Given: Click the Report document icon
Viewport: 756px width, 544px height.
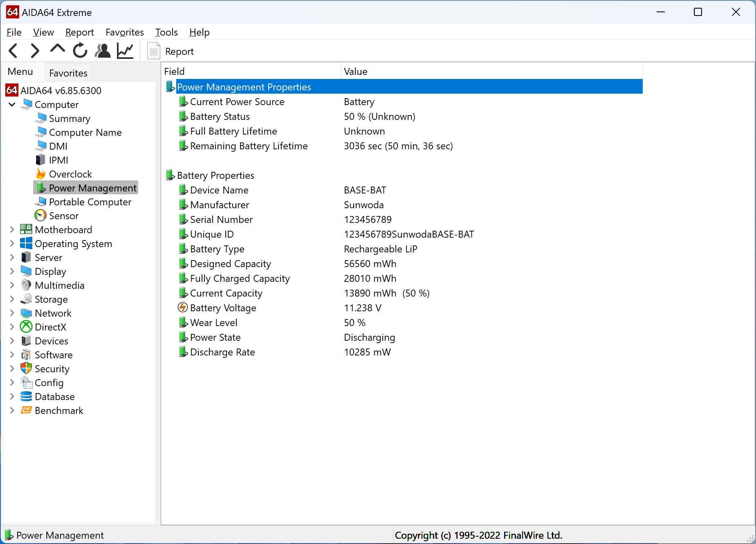Looking at the screenshot, I should tap(154, 51).
